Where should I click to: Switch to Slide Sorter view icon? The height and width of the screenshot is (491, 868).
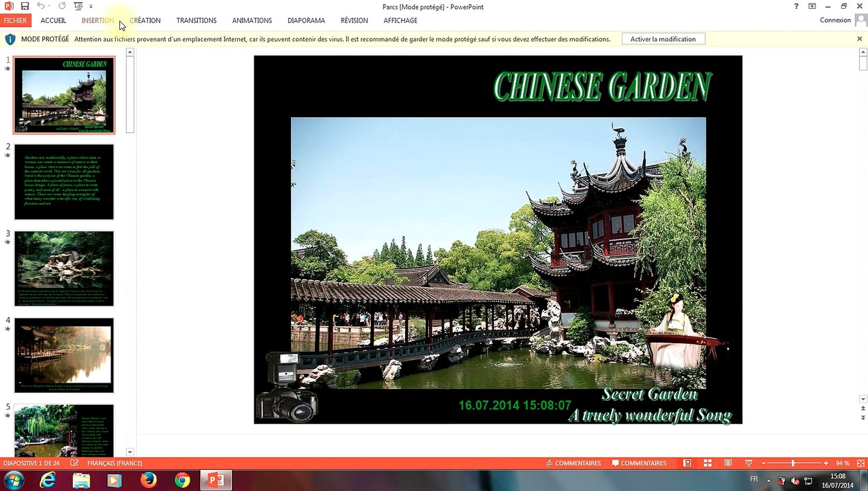[708, 463]
